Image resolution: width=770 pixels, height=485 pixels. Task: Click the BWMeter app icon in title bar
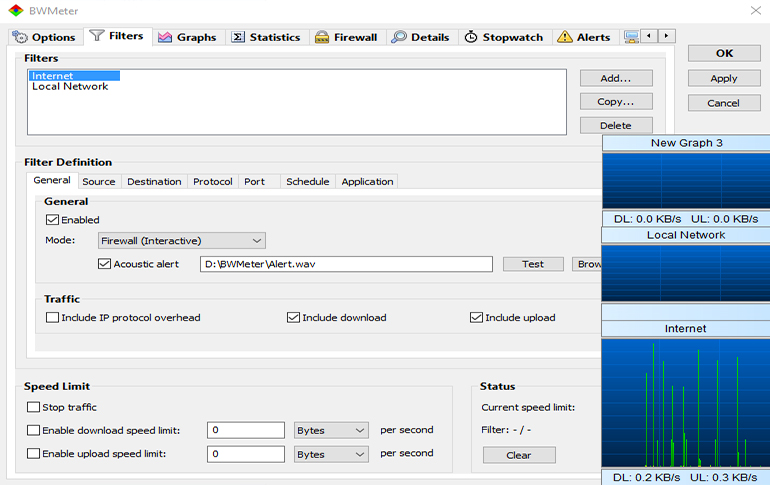click(x=16, y=10)
